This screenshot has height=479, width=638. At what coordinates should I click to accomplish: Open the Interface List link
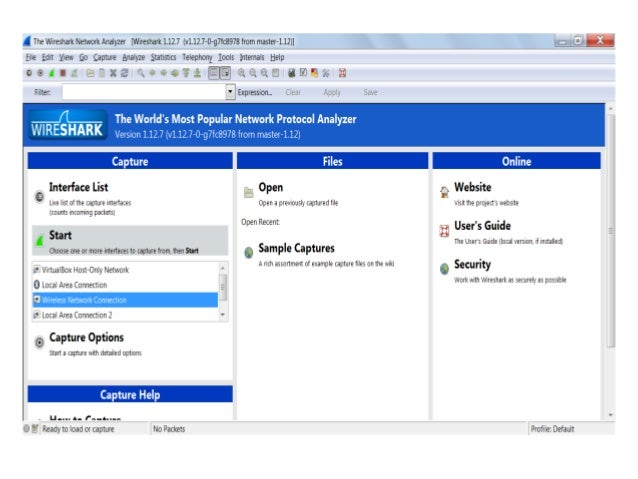pos(79,187)
